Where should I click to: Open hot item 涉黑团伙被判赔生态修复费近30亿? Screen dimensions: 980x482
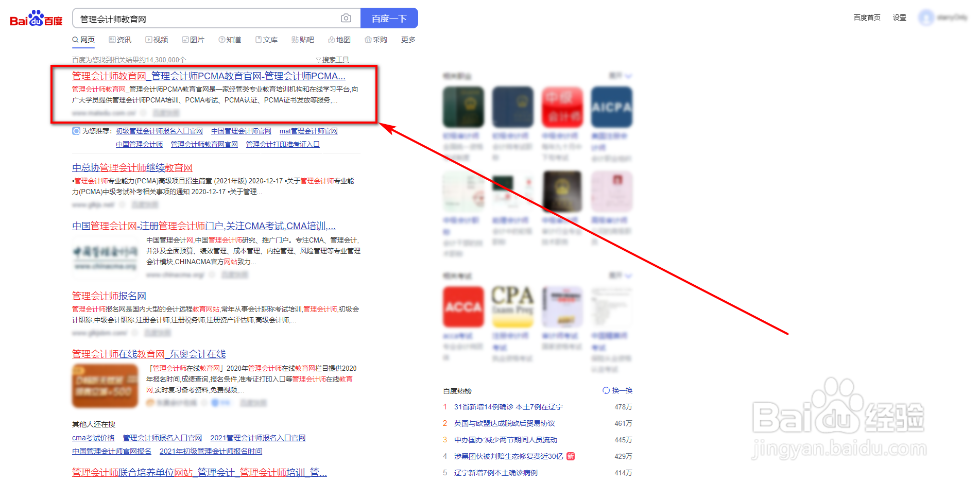509,456
